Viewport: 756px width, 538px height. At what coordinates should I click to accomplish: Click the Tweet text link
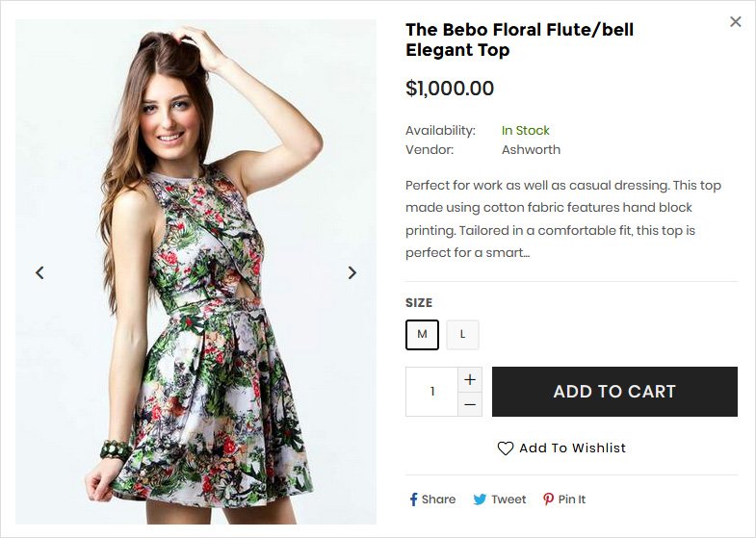508,500
